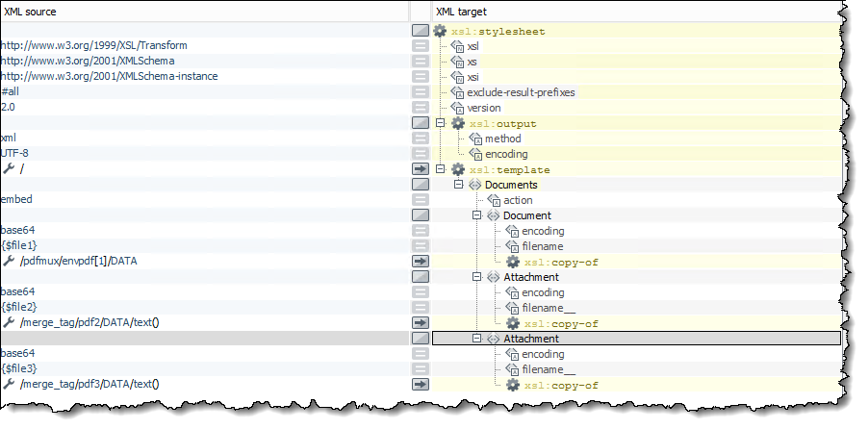Click the gear icon beside xsl:template

click(458, 169)
